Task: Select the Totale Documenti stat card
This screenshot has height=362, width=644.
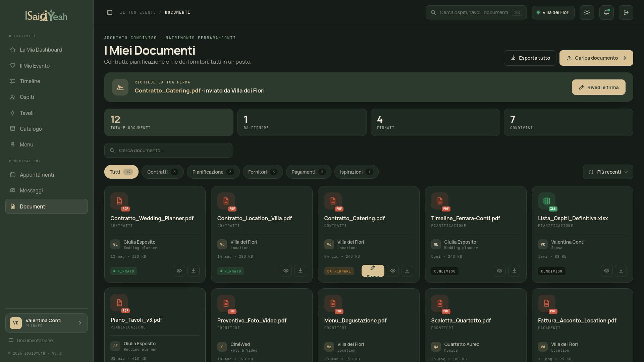Action: pyautogui.click(x=169, y=122)
